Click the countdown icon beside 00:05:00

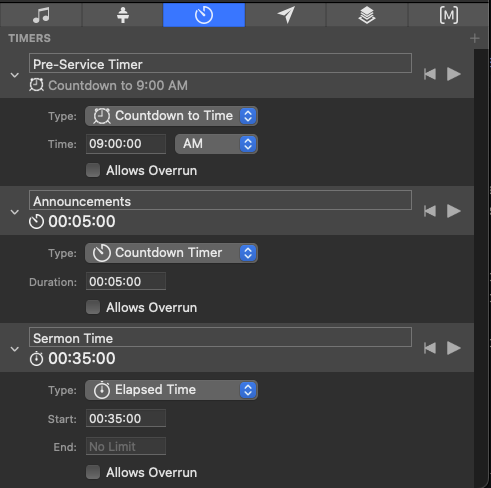36,222
